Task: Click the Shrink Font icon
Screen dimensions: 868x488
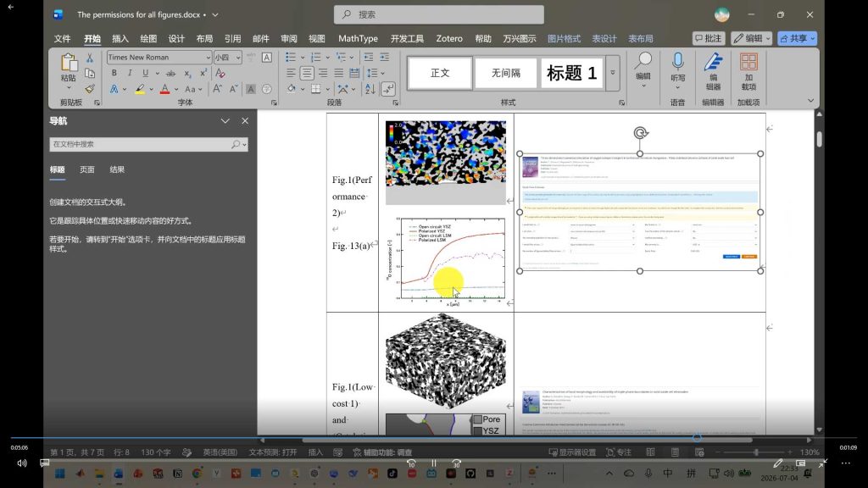Action: [x=234, y=88]
